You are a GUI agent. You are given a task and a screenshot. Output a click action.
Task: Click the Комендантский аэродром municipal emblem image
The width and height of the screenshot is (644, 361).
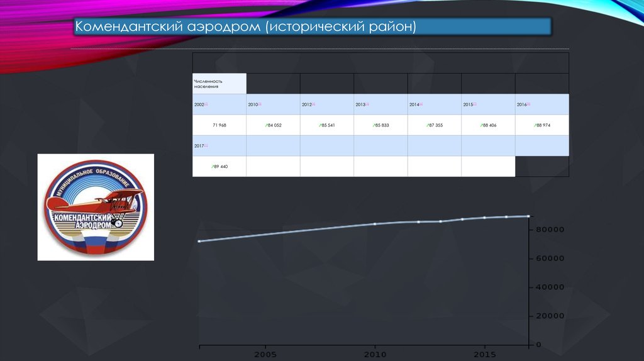[x=96, y=207]
